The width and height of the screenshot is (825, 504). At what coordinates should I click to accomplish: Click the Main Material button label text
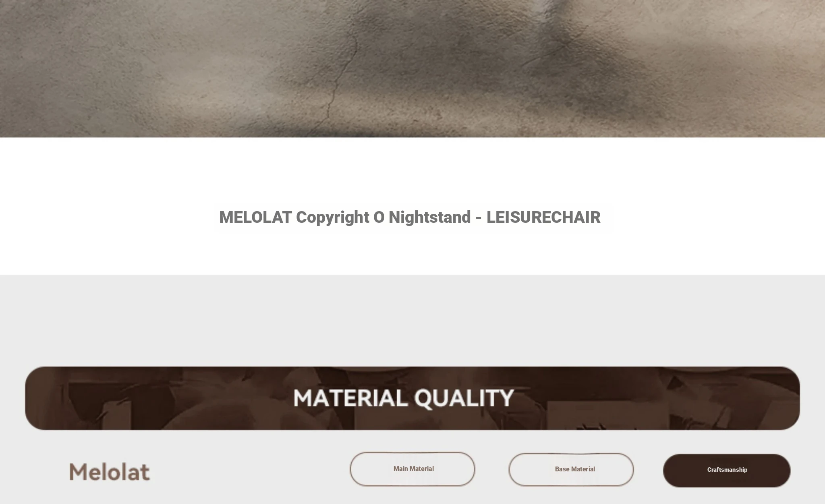tap(414, 469)
